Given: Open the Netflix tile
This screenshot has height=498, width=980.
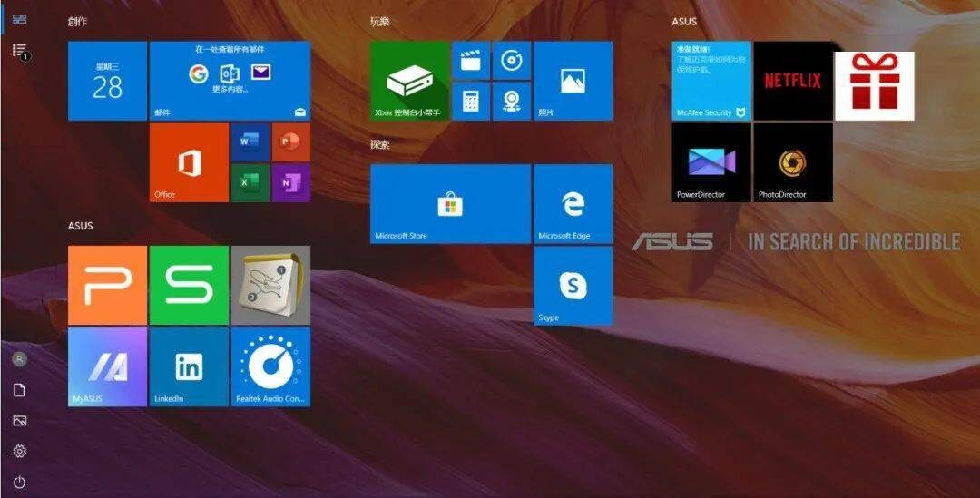Looking at the screenshot, I should point(792,81).
